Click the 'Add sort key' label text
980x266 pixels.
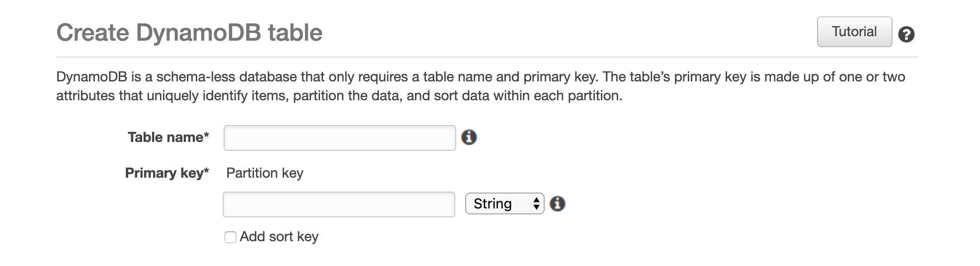279,237
